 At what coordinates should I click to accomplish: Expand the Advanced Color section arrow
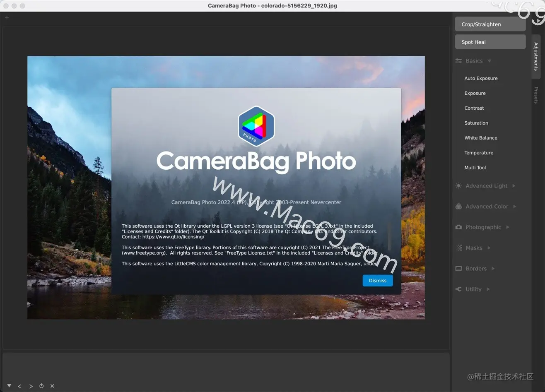tap(515, 207)
